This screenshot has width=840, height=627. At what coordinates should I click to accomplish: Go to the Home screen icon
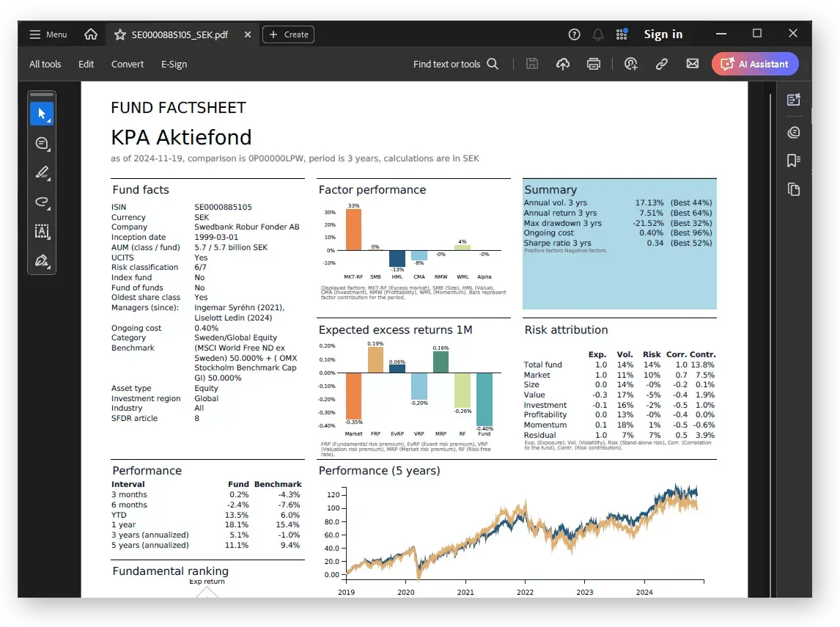click(x=91, y=34)
